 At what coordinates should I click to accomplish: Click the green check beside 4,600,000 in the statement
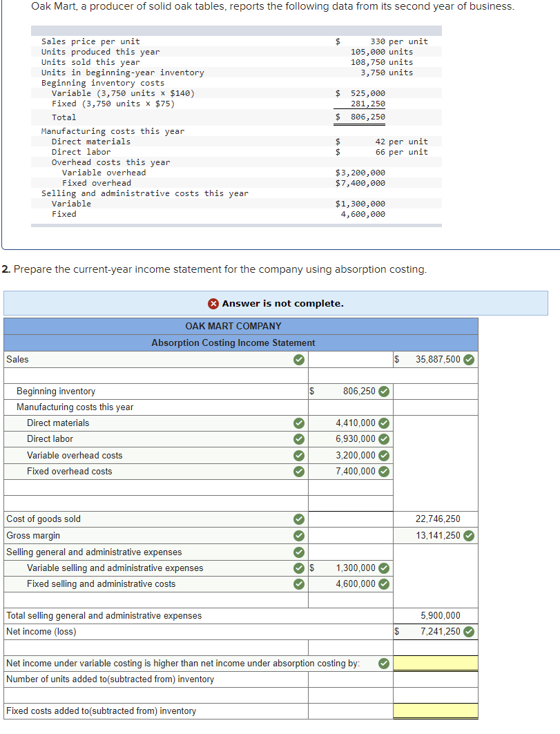384,584
